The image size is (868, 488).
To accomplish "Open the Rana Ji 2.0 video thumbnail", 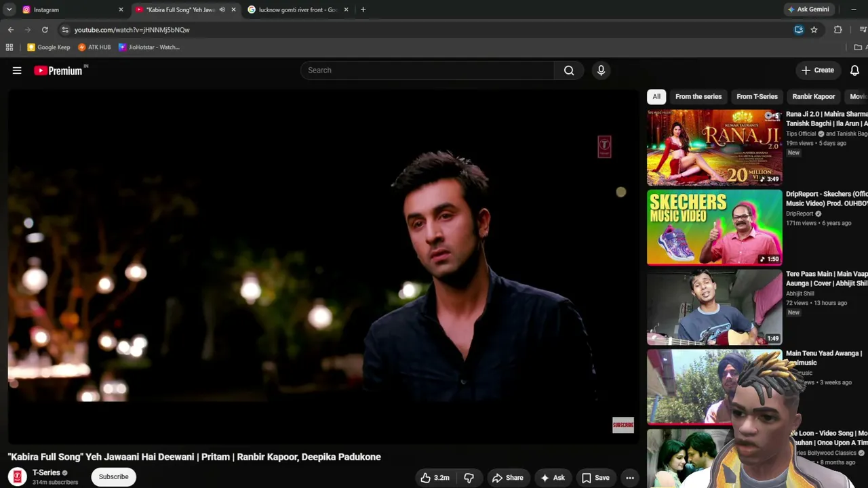I will pos(714,148).
